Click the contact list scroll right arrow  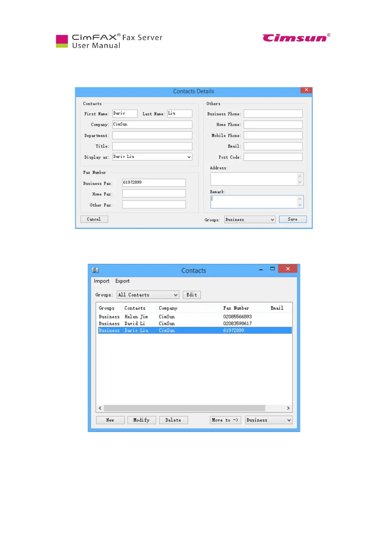tap(288, 408)
